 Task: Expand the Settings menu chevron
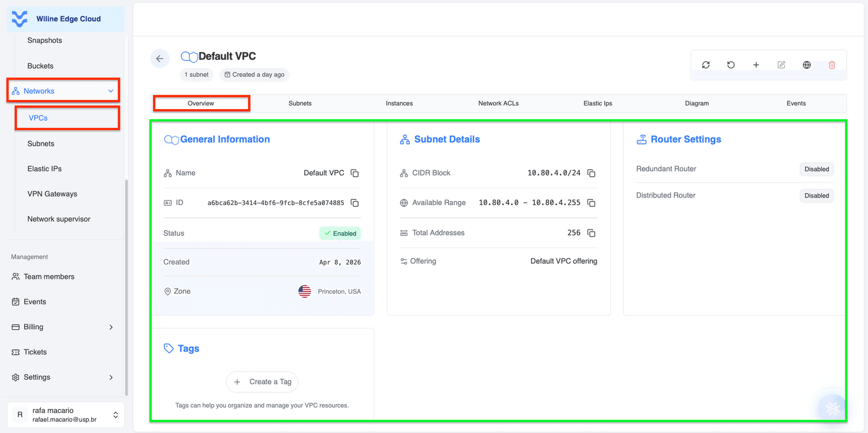[111, 378]
